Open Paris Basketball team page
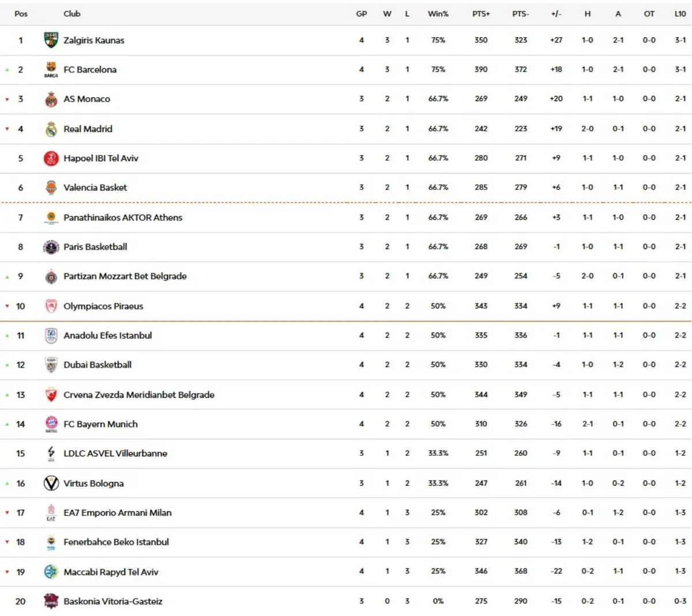The image size is (692, 616). [x=95, y=247]
